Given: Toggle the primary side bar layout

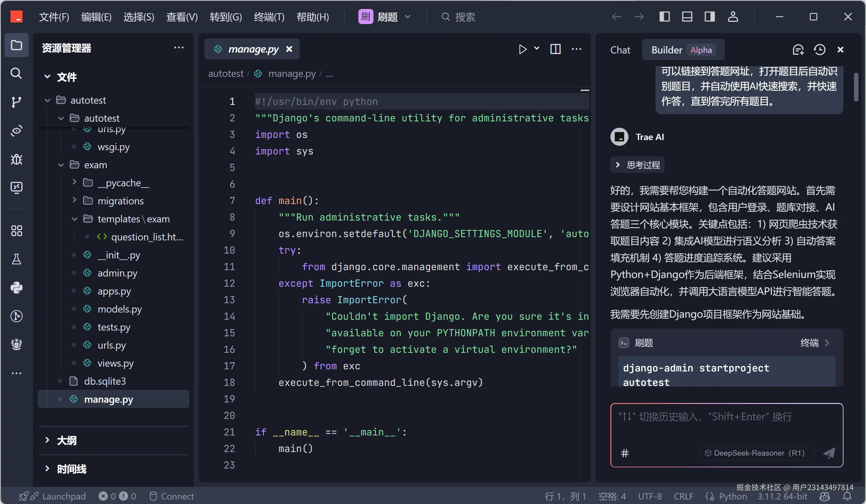Looking at the screenshot, I should tap(665, 17).
